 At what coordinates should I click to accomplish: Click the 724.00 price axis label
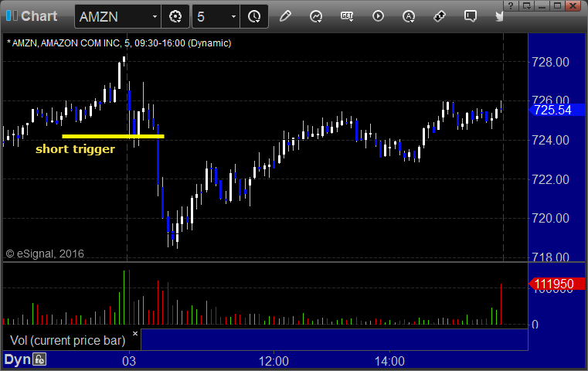pos(550,141)
